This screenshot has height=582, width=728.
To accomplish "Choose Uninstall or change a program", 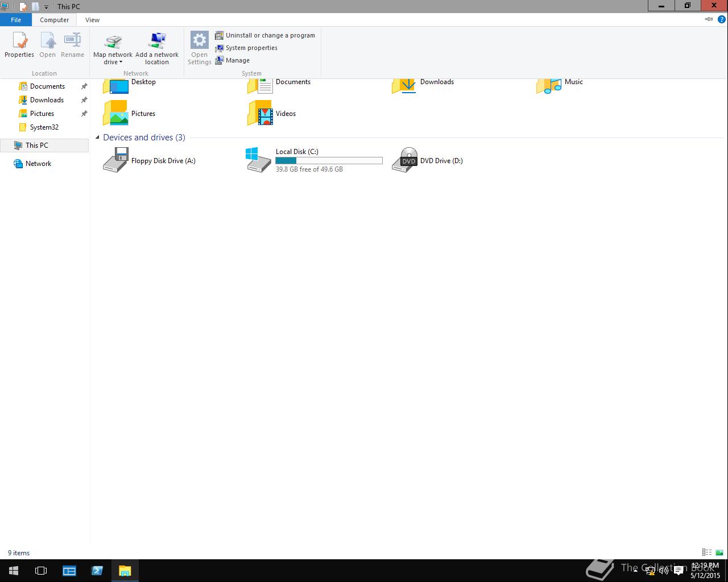I will 265,35.
